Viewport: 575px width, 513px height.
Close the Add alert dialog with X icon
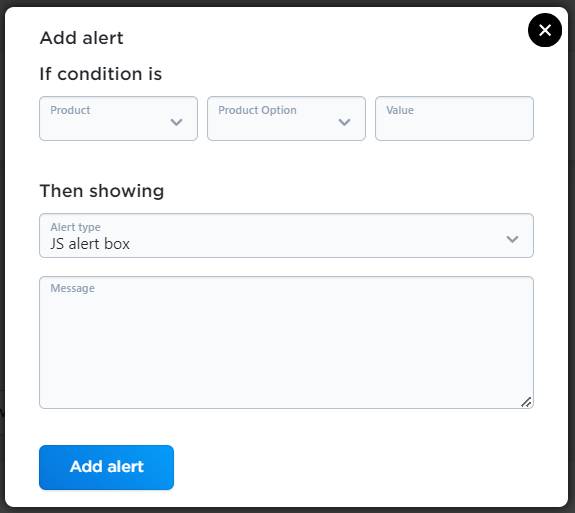(x=545, y=30)
